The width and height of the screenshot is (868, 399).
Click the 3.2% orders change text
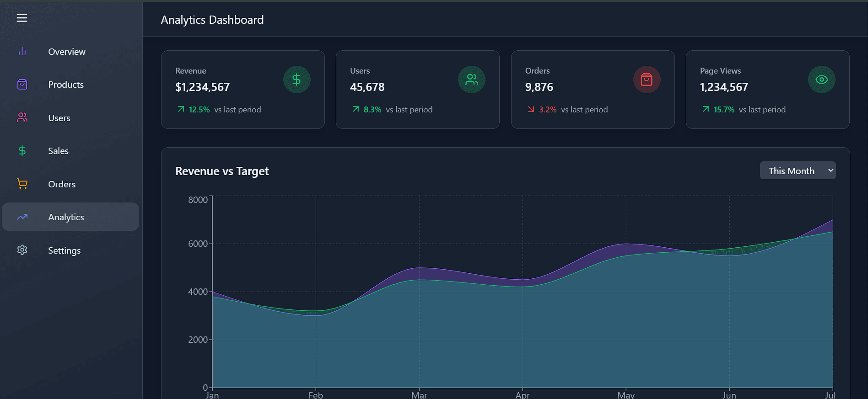[548, 110]
